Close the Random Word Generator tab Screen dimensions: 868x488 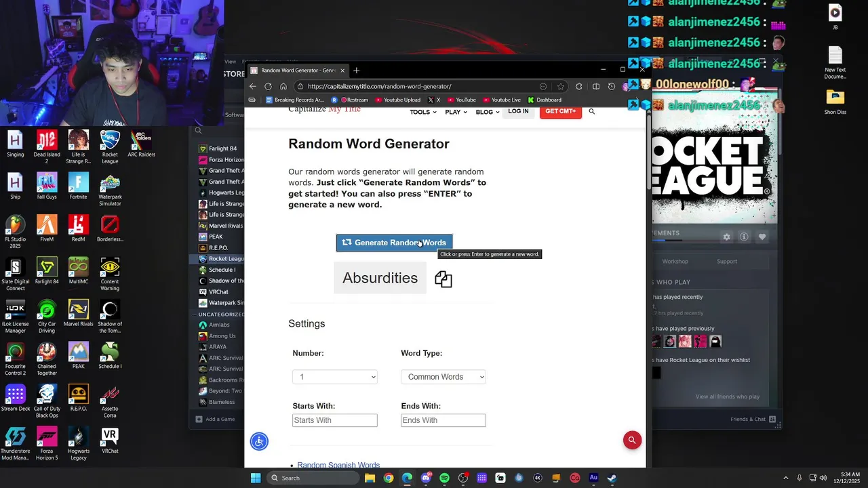(x=342, y=70)
